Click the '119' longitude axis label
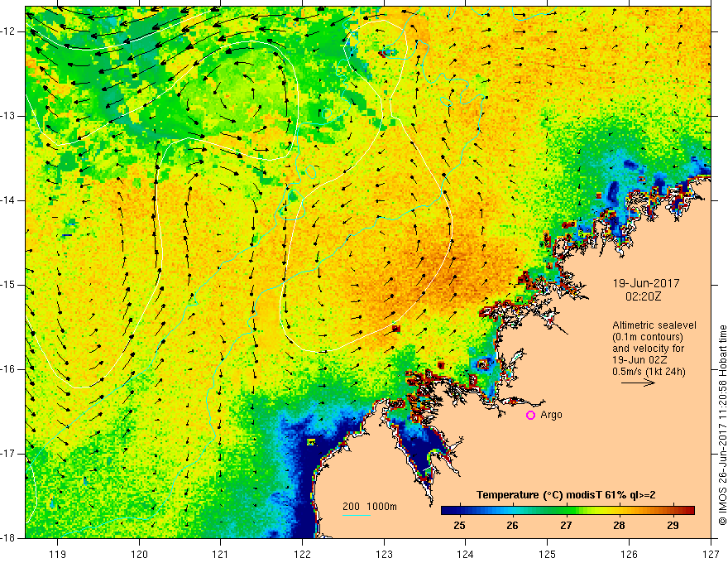728x563 pixels. [x=58, y=555]
